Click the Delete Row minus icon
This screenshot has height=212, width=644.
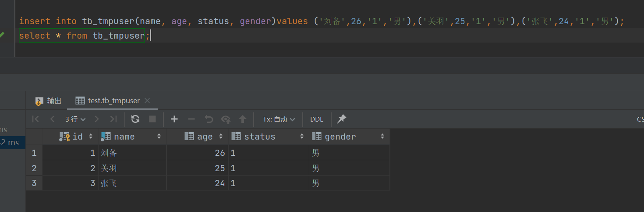(x=191, y=119)
